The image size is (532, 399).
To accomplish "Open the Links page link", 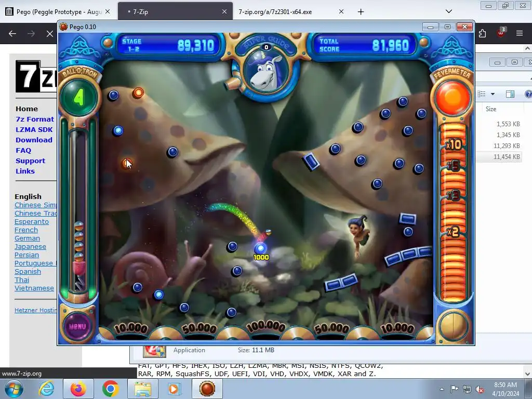I will tap(25, 171).
